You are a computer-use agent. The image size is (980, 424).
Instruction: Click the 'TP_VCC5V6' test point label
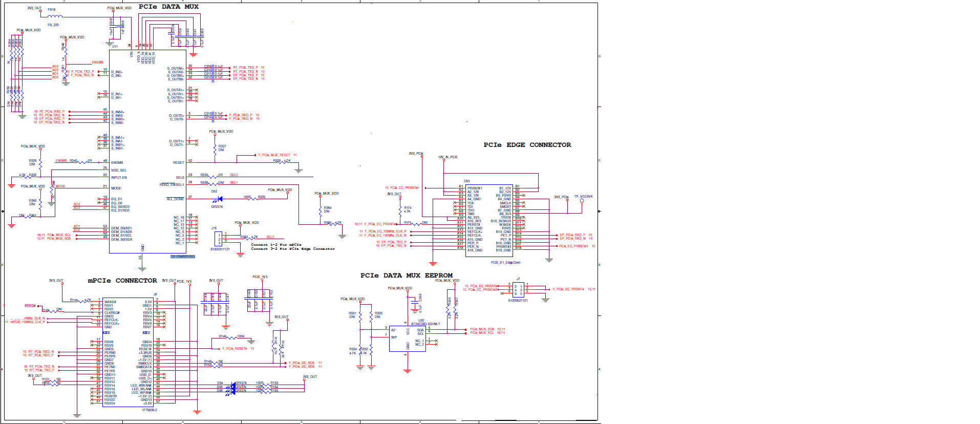pos(583,197)
